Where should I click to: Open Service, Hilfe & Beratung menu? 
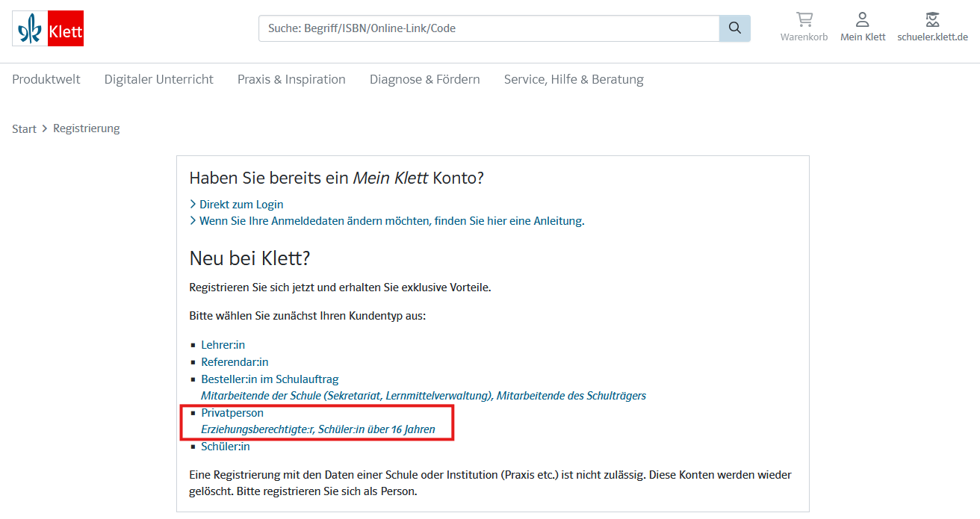[574, 79]
